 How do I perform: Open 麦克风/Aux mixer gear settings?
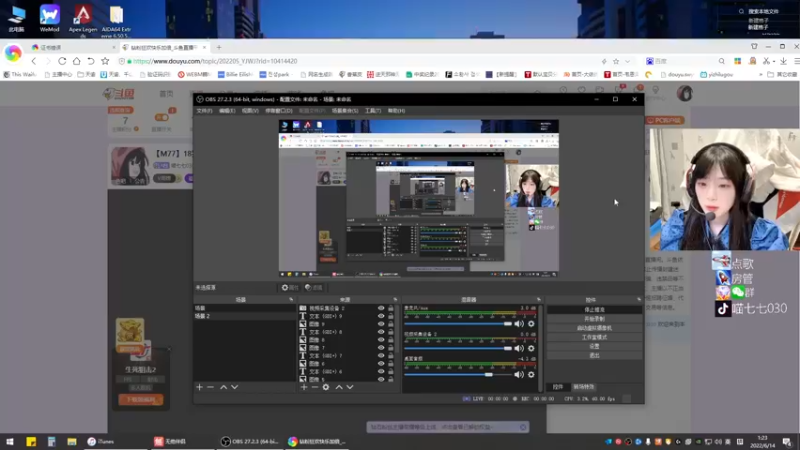[x=531, y=324]
